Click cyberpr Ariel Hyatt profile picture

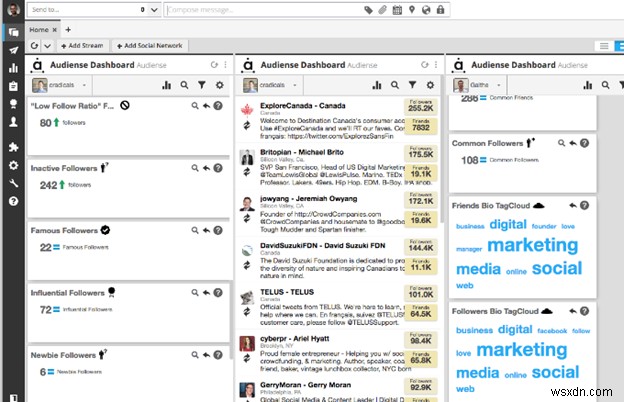[x=247, y=342]
